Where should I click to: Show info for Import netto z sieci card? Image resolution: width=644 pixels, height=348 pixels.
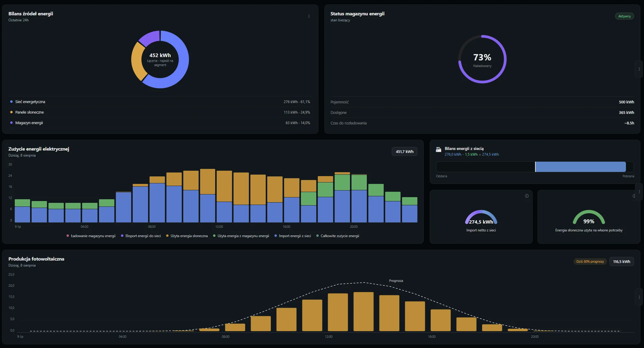[x=527, y=196]
